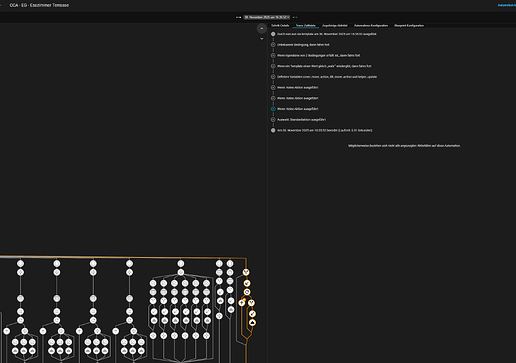Select the orange up-arrow node with badge
This screenshot has height=363, width=516.
[242, 303]
